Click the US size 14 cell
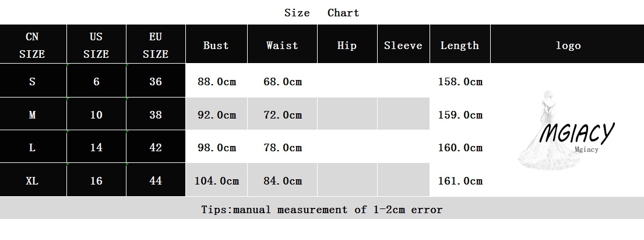This screenshot has width=644, height=240. pyautogui.click(x=96, y=147)
